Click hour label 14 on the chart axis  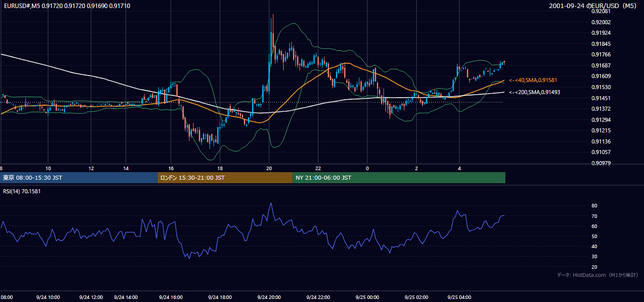click(x=126, y=168)
